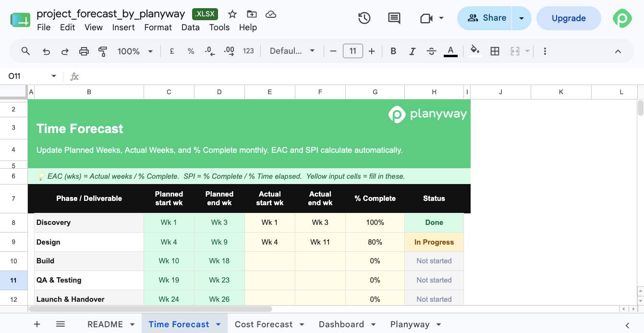Open version history clock icon
The image size is (644, 333).
click(x=365, y=18)
